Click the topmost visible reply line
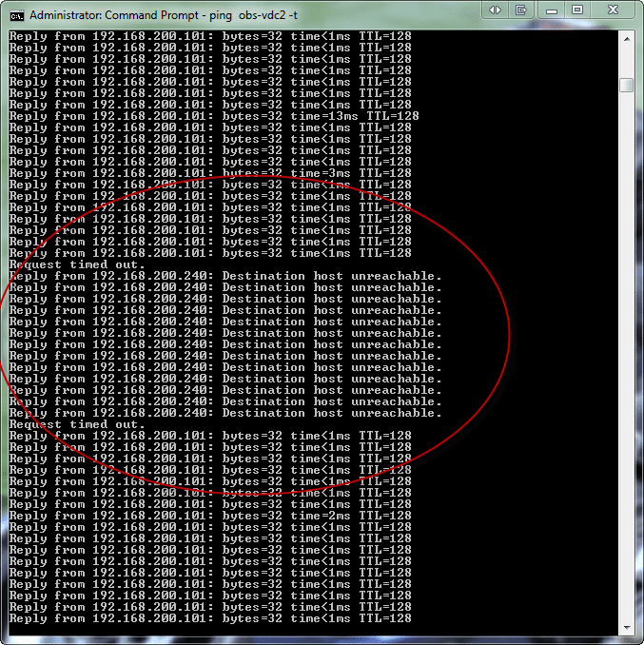The width and height of the screenshot is (644, 645). 210,36
